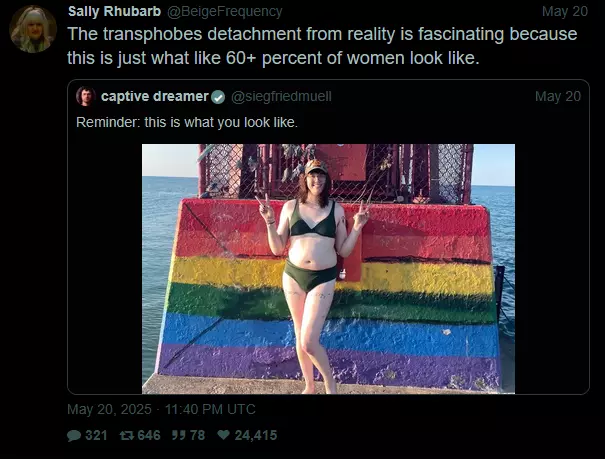Click the retweet arrows icon

[x=127, y=435]
